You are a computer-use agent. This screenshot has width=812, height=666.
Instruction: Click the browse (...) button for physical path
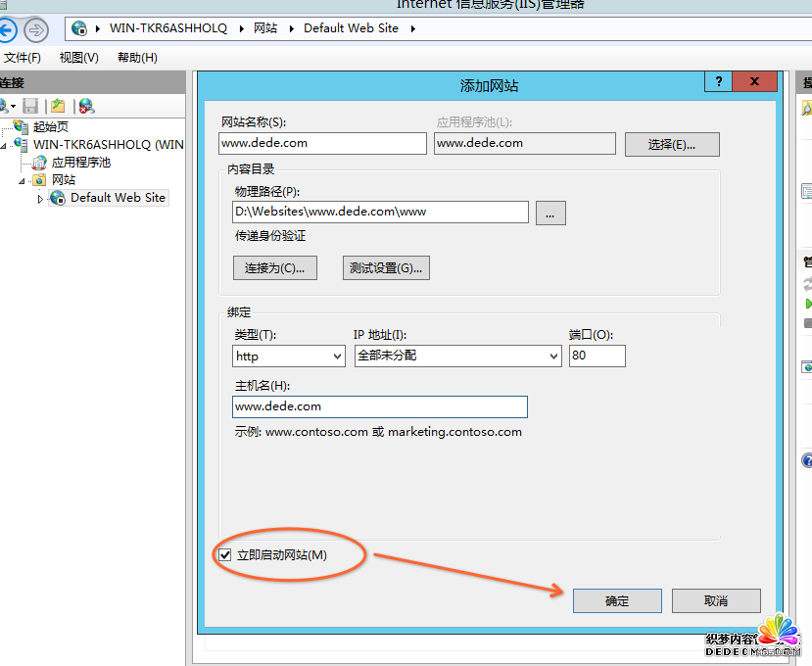click(x=550, y=212)
